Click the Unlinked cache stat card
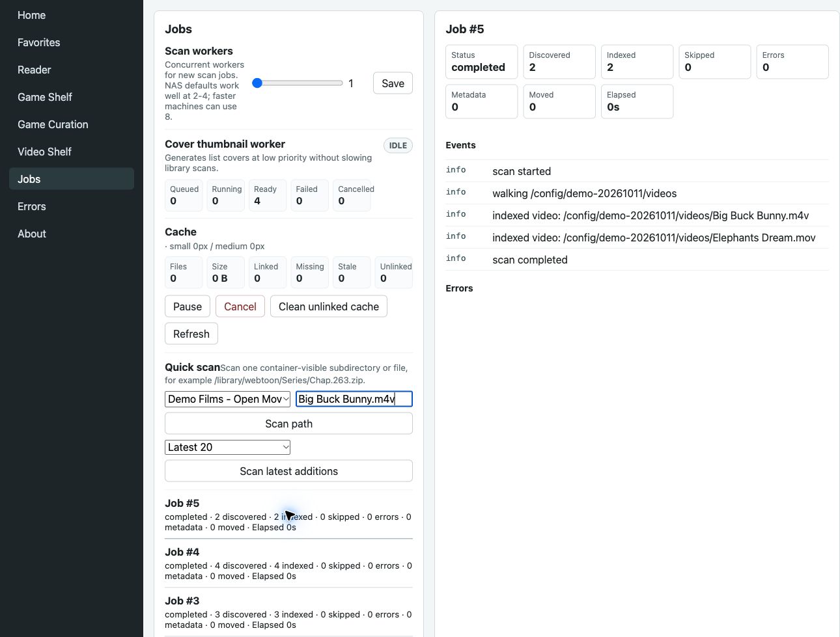 394,273
